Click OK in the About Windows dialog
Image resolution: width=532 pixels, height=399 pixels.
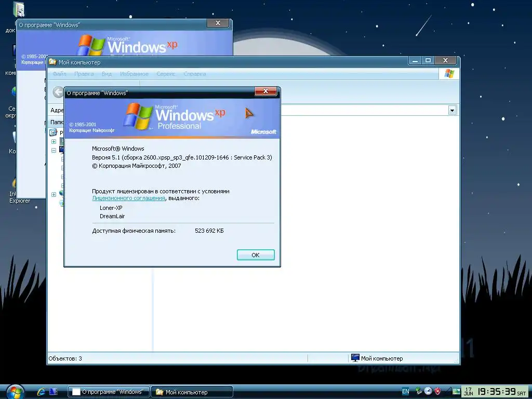click(256, 255)
